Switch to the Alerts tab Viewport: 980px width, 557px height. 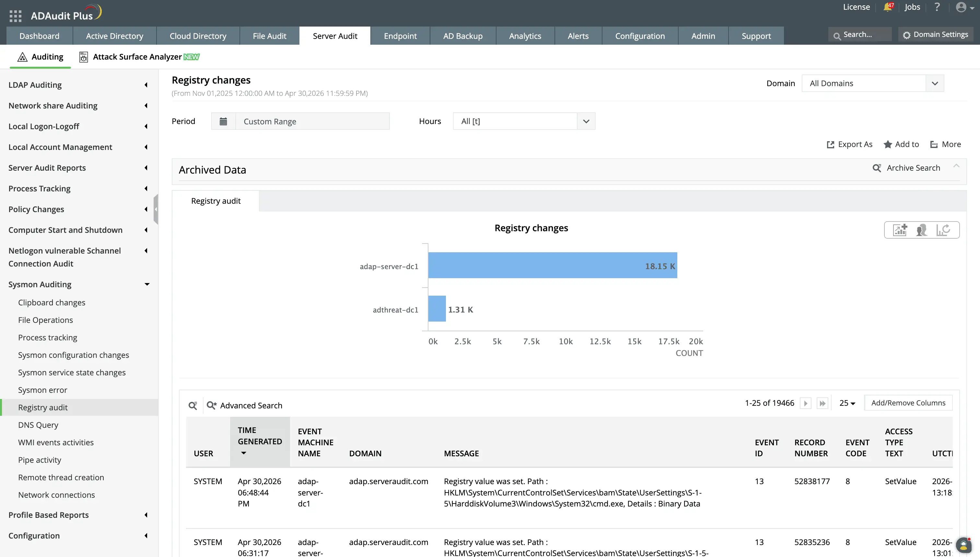578,36
